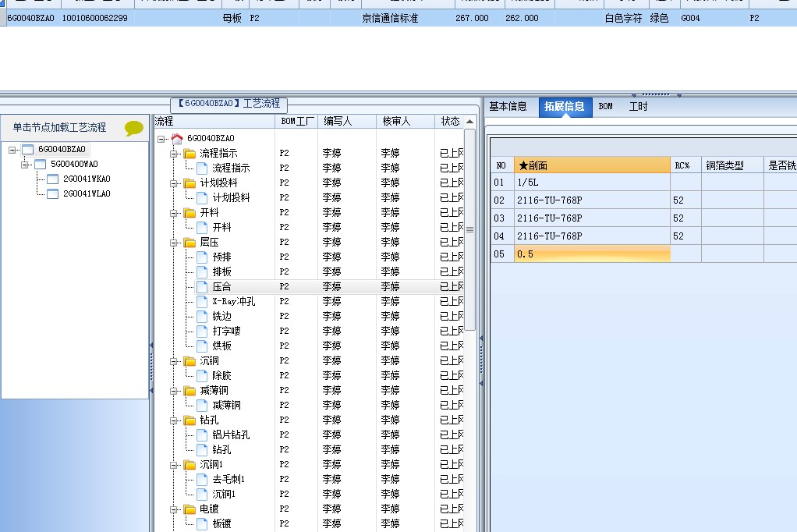Image resolution: width=797 pixels, height=532 pixels.
Task: Click the document icon beside 排板
Action: pyautogui.click(x=202, y=271)
